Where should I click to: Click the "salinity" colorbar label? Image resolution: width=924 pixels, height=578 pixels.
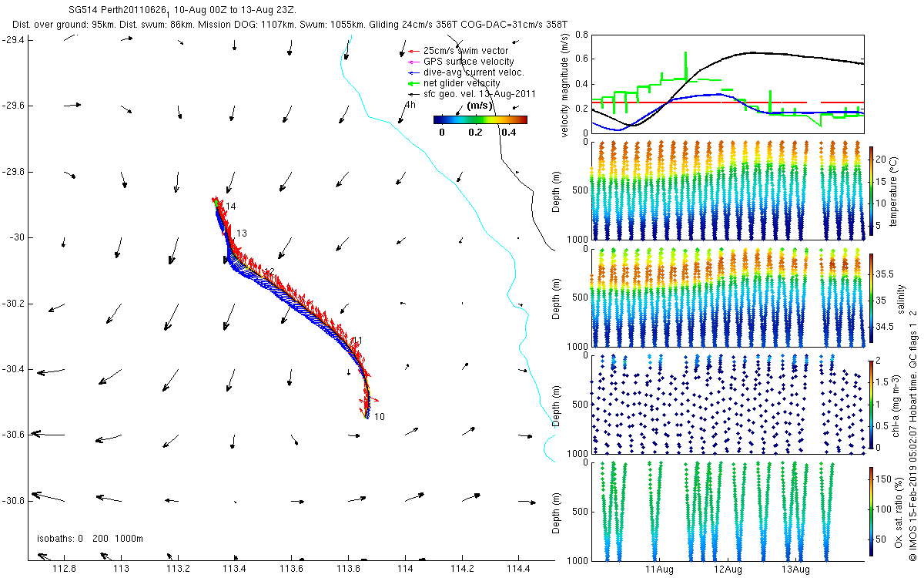[x=900, y=297]
